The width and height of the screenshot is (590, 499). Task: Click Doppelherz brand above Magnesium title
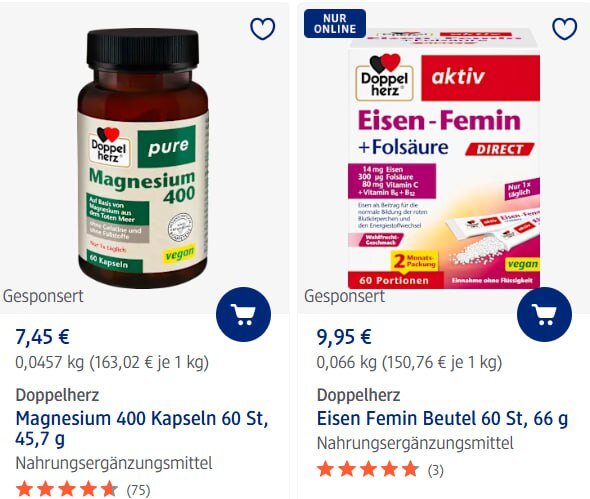click(x=57, y=395)
